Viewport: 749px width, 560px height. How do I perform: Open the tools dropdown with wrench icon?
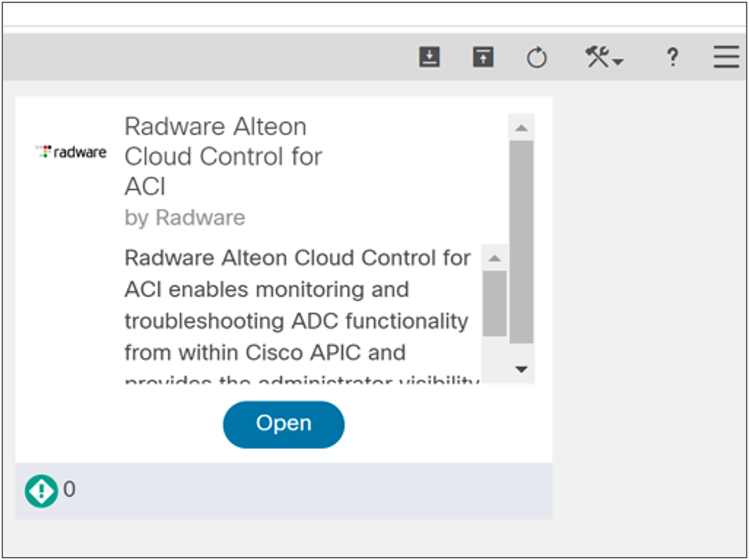[x=604, y=57]
